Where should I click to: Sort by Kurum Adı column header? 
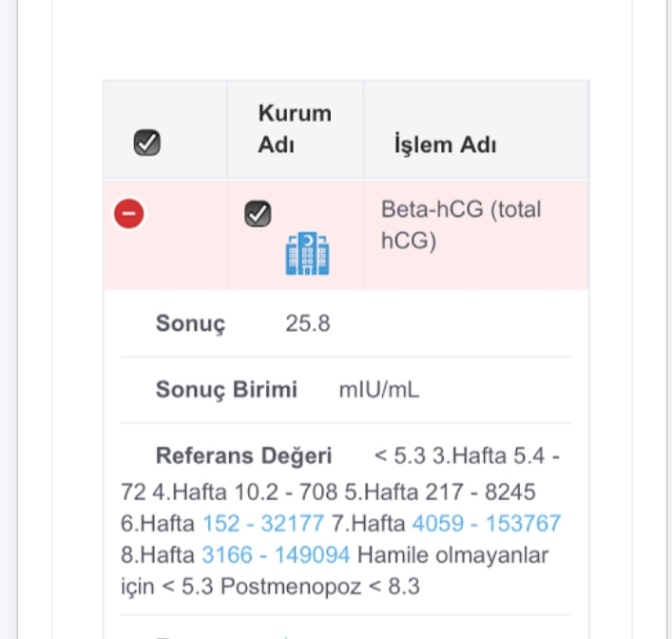[x=294, y=129]
